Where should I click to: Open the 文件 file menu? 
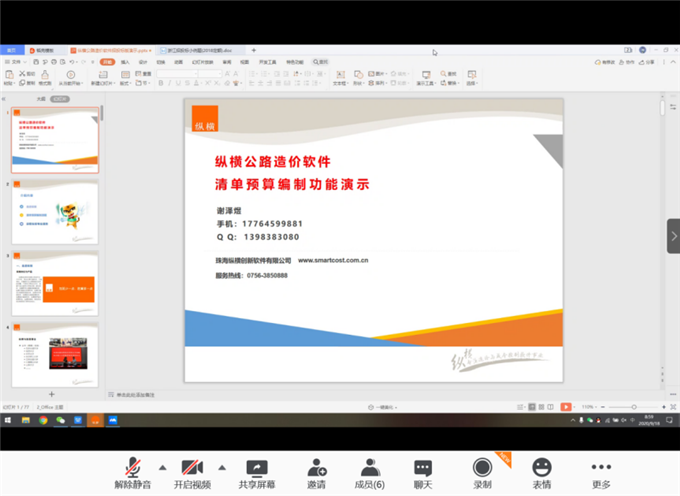pyautogui.click(x=15, y=62)
